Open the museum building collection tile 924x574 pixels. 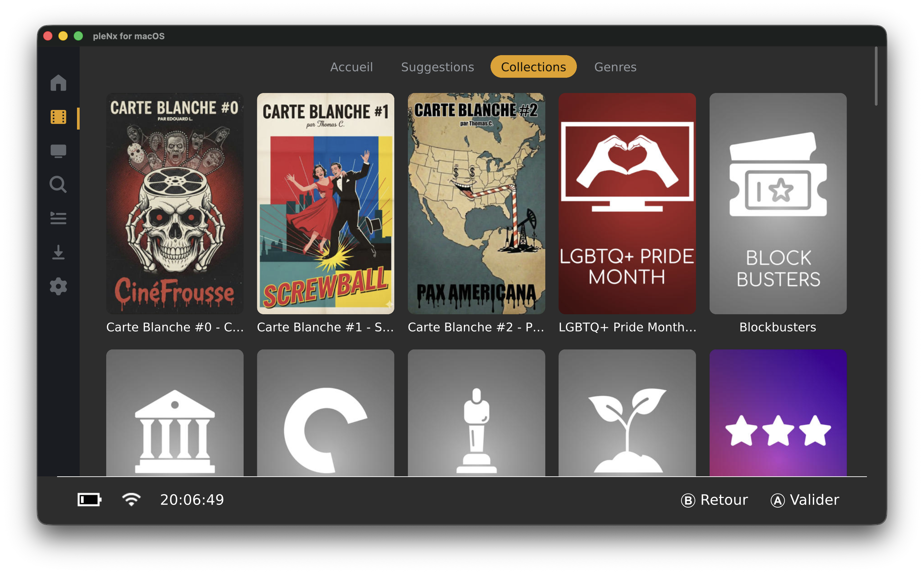click(x=175, y=413)
